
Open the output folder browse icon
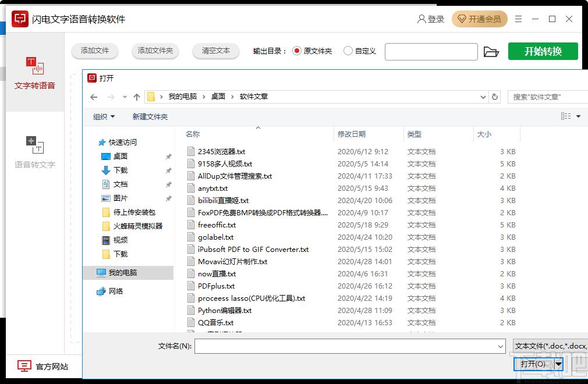[491, 51]
